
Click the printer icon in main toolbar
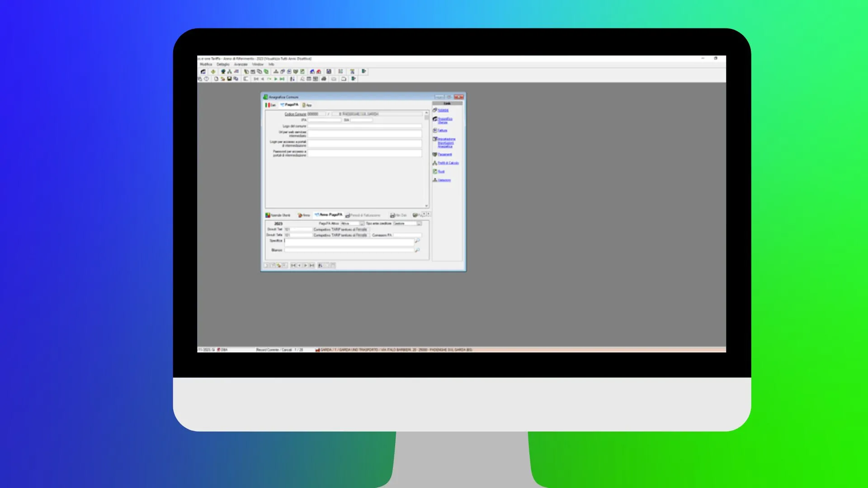(x=324, y=79)
